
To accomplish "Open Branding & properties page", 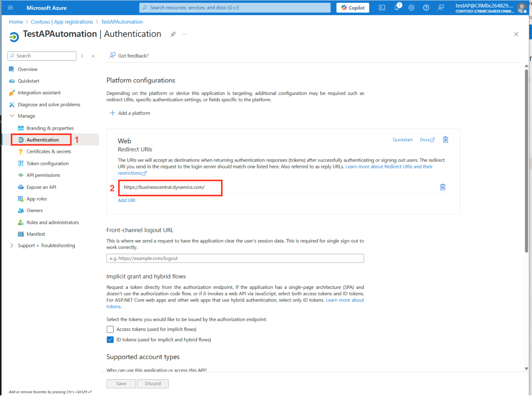I will coord(50,128).
